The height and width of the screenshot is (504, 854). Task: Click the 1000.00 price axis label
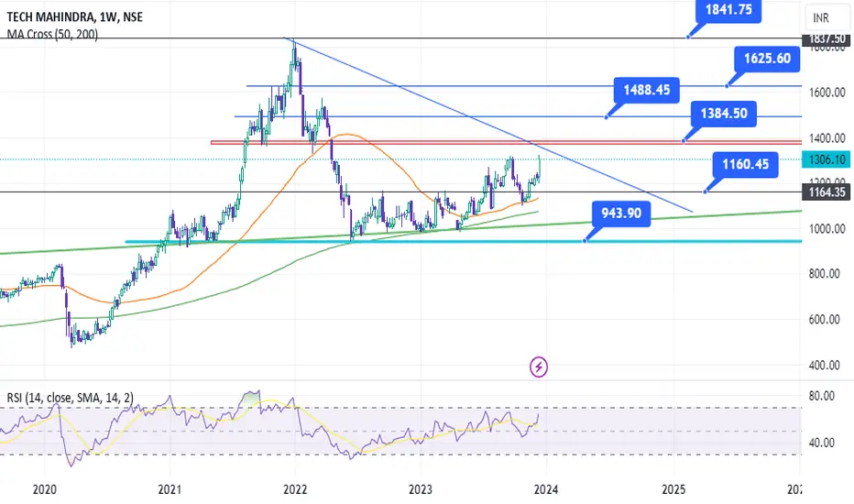(827, 229)
